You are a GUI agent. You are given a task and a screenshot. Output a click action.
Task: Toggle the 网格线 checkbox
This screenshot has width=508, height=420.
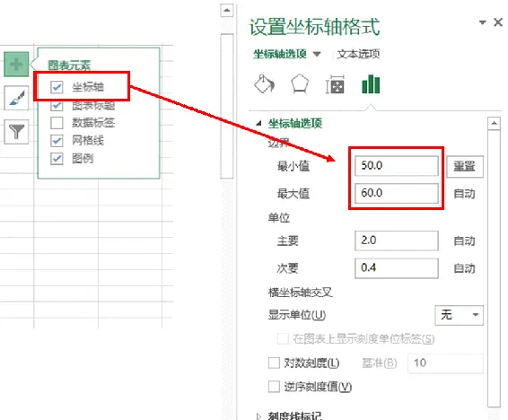coord(57,141)
